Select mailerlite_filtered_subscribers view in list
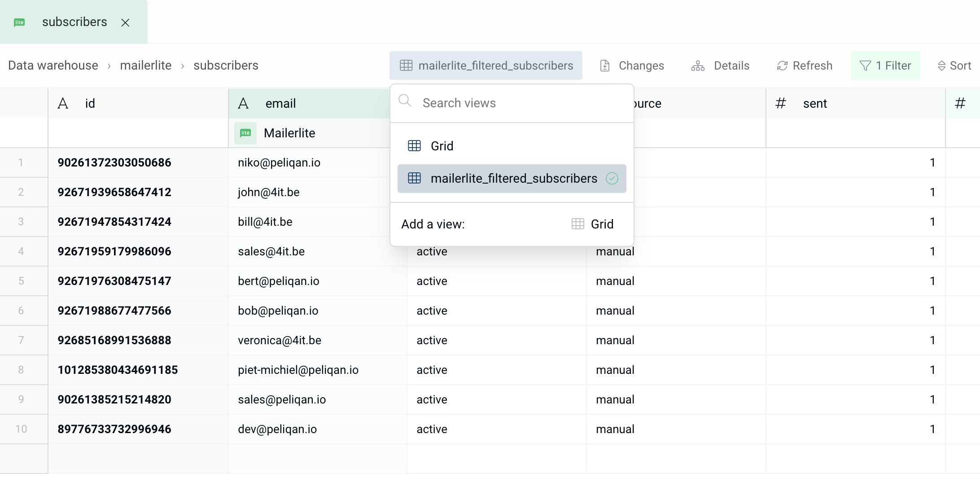This screenshot has width=980, height=482. 512,179
